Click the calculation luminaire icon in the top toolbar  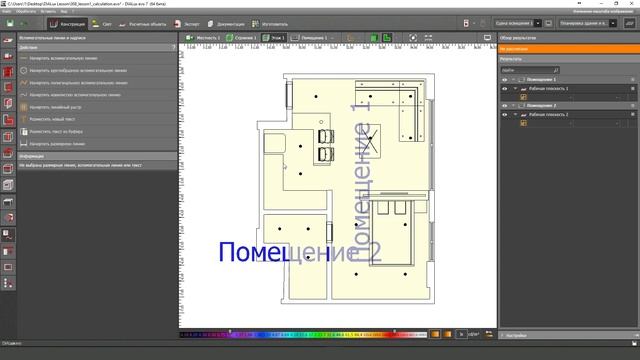pyautogui.click(x=466, y=24)
